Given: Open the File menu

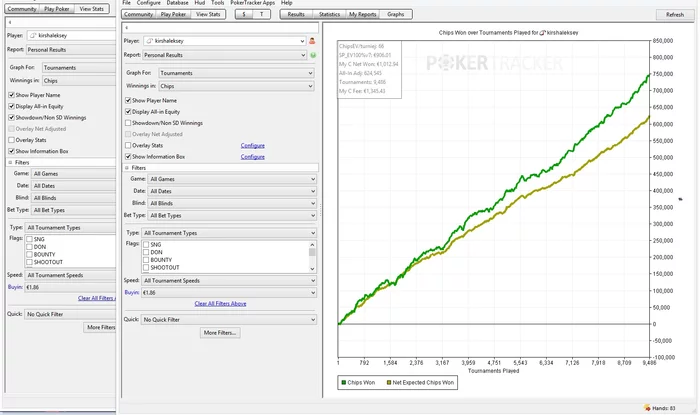Looking at the screenshot, I should pyautogui.click(x=127, y=3).
